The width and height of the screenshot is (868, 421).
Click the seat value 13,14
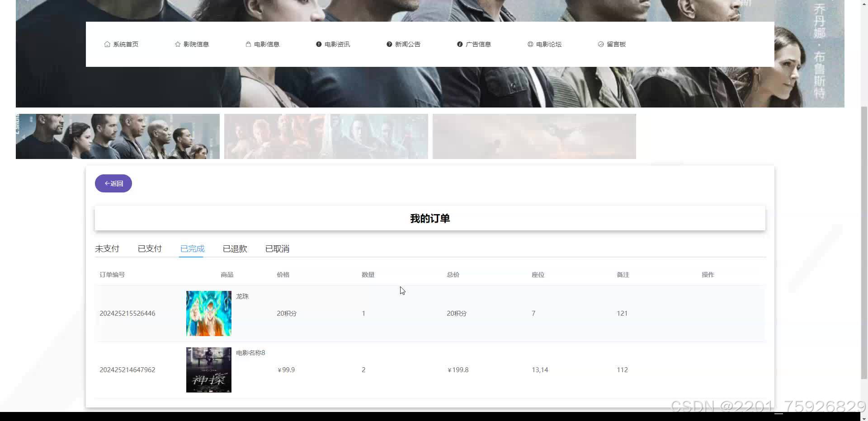point(540,370)
